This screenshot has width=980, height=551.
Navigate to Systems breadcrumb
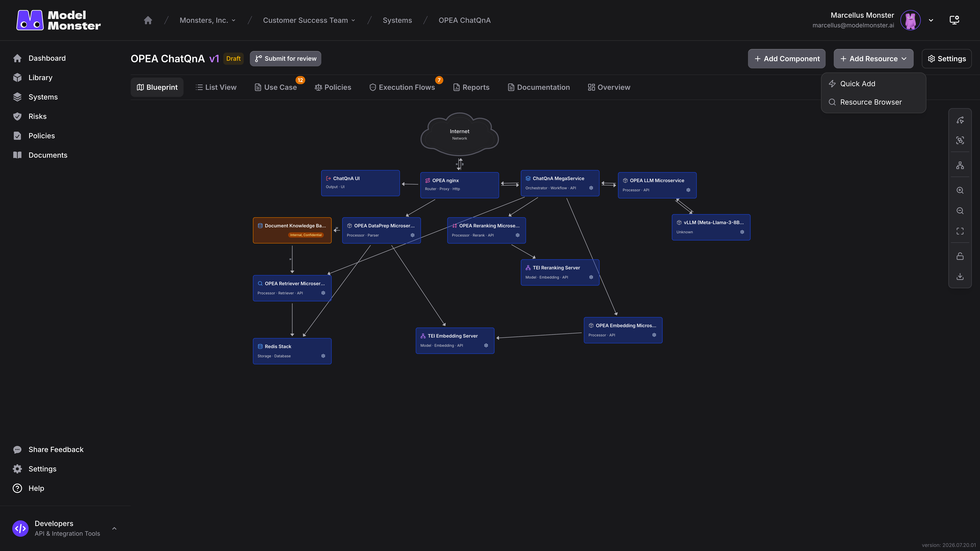pos(397,20)
